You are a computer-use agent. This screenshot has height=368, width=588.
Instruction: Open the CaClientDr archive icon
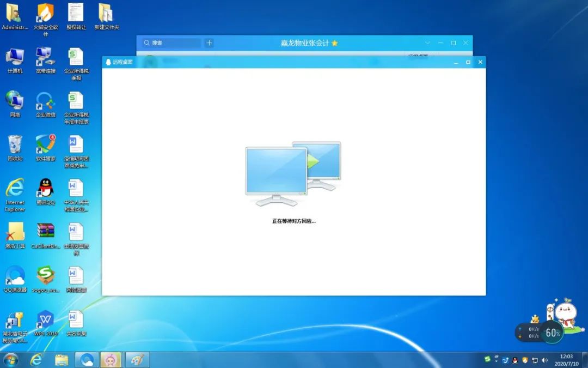click(46, 236)
